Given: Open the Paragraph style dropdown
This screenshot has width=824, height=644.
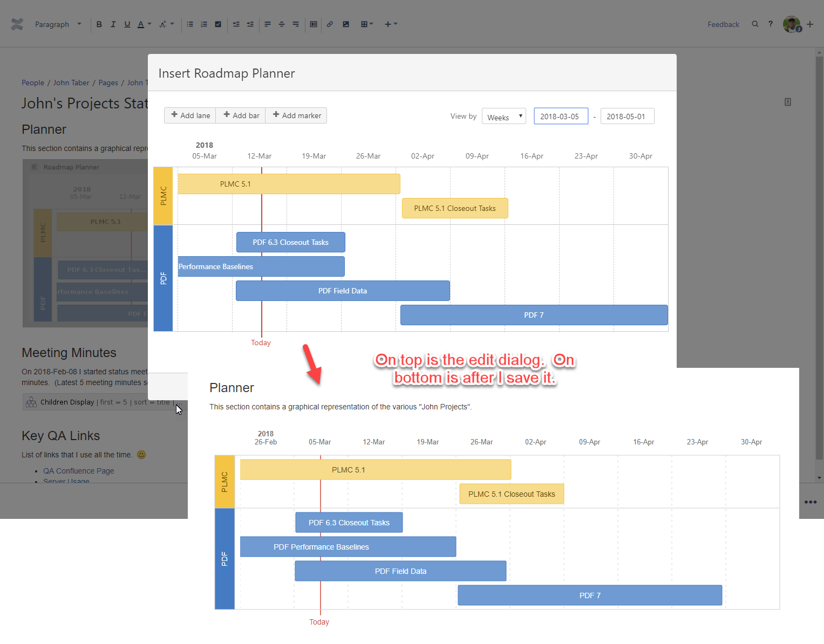Looking at the screenshot, I should tap(58, 24).
